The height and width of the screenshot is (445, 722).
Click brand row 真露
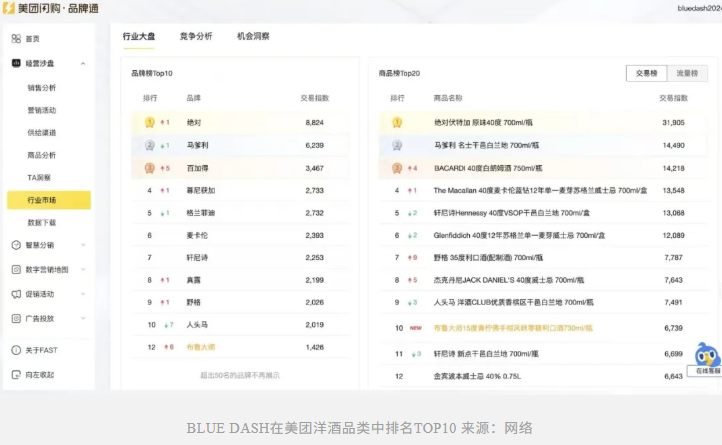pyautogui.click(x=240, y=280)
